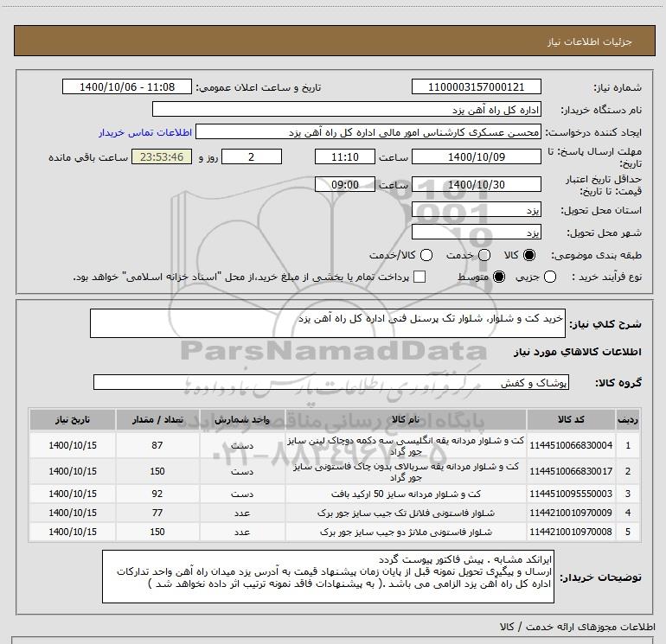Click item code 1144210010970008
This screenshot has width=666, height=644.
pos(571,532)
